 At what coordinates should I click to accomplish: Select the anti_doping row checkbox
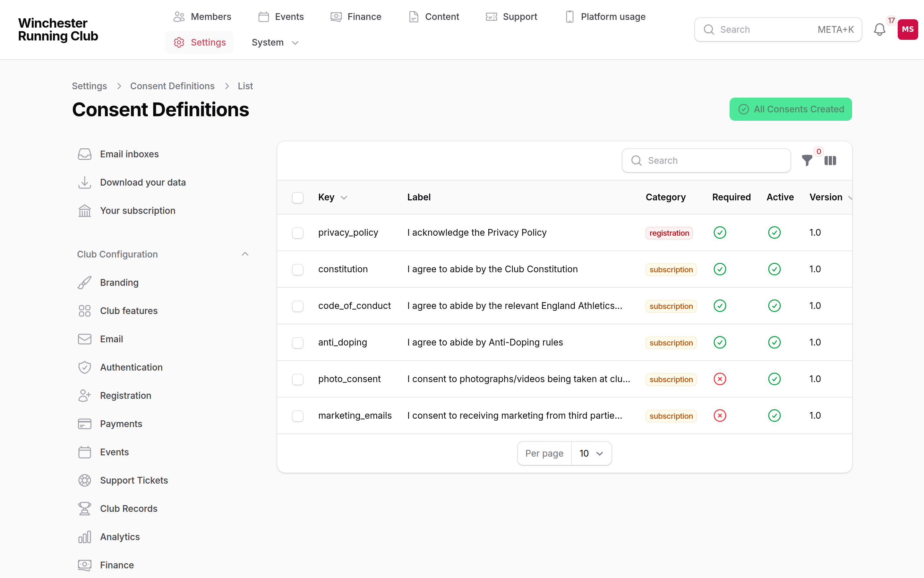298,343
